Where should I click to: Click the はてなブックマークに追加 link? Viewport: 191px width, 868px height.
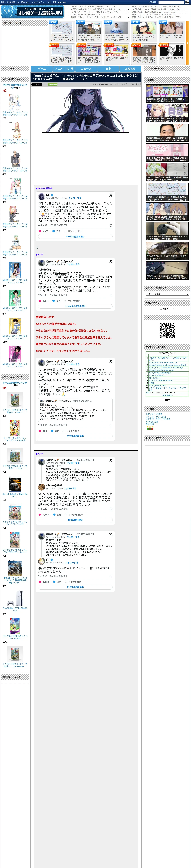158,419
